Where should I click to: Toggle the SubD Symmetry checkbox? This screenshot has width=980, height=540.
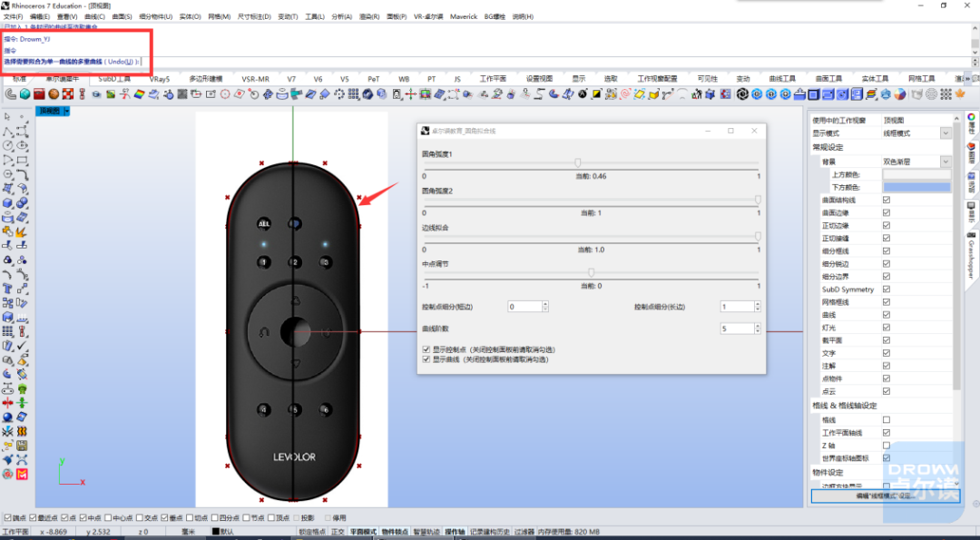pos(887,290)
